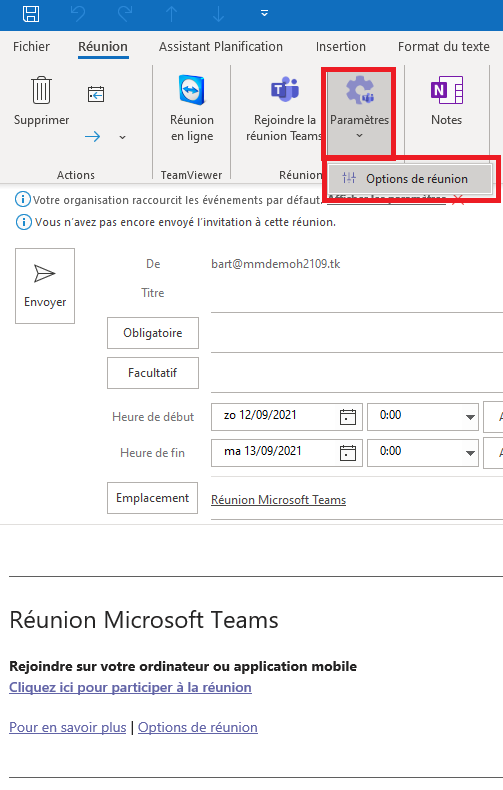Click Options de réunion link in body
Screen dimensions: 503x790
click(198, 727)
